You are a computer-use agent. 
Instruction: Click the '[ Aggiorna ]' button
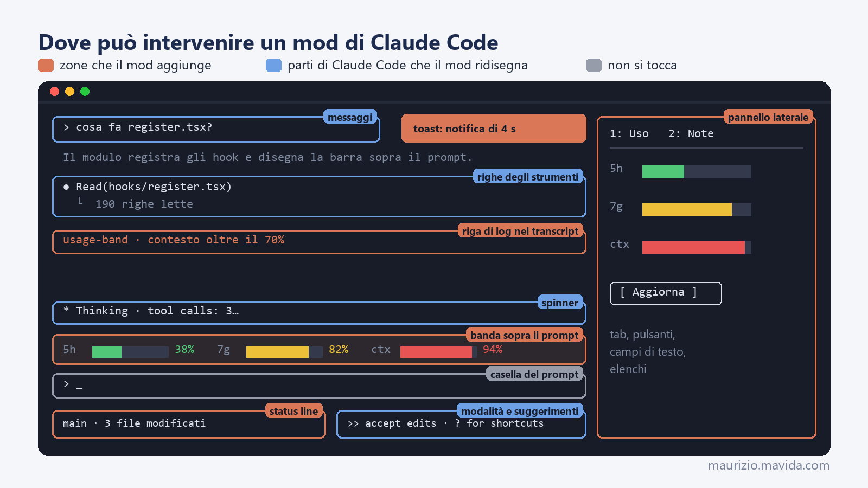pos(666,293)
